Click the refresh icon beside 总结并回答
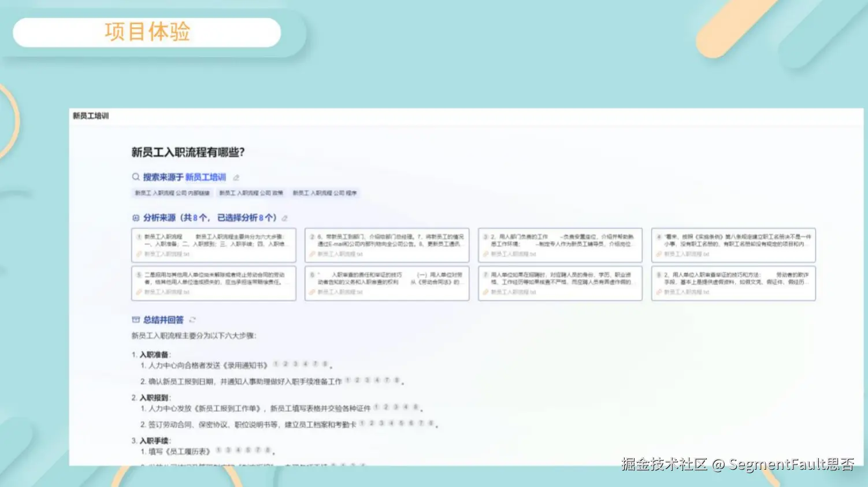 click(x=192, y=319)
